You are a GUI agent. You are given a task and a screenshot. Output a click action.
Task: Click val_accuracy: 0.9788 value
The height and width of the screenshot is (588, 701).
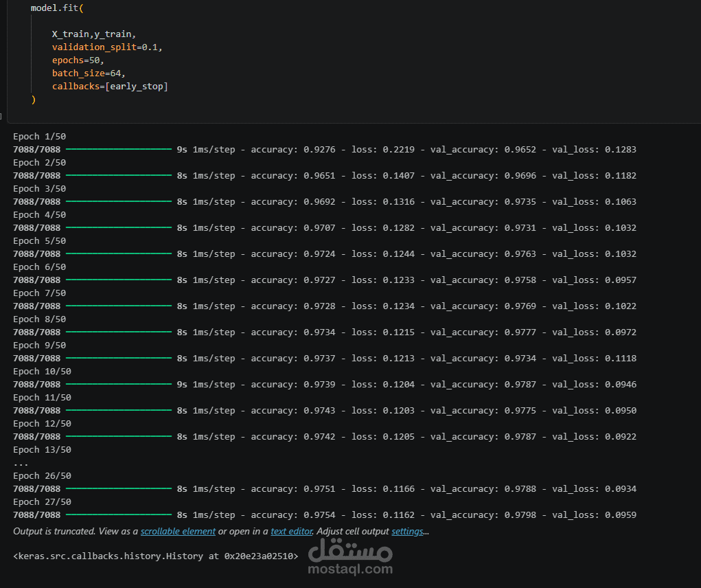tap(483, 488)
